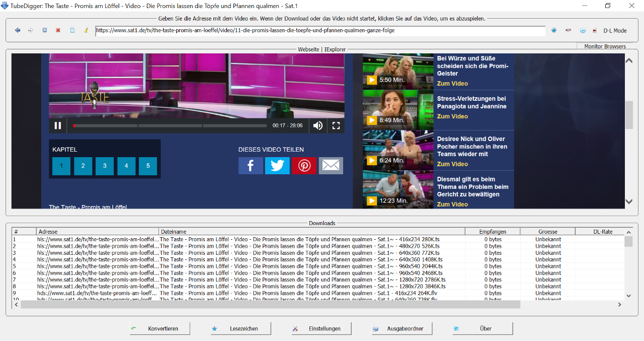Viewport: 644px width, 341px height.
Task: Pause the playing video
Action: pos(58,125)
